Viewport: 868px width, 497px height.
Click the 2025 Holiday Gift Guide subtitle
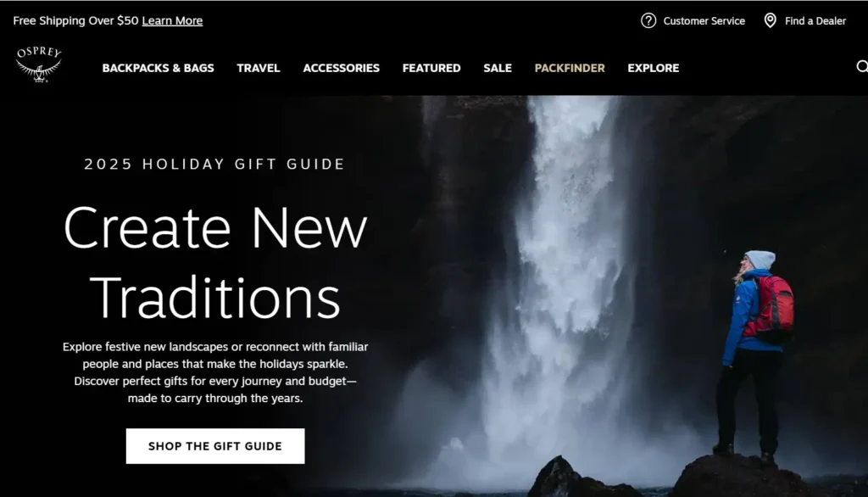214,164
